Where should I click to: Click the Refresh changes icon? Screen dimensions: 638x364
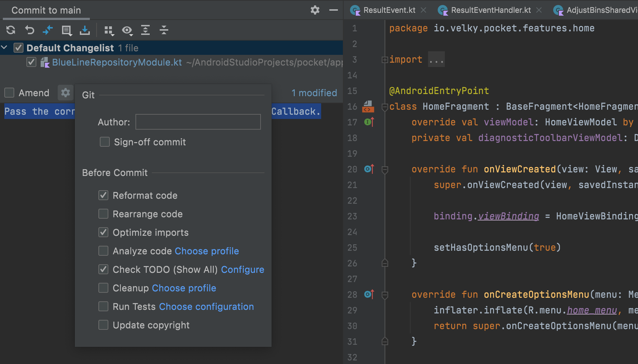(11, 30)
